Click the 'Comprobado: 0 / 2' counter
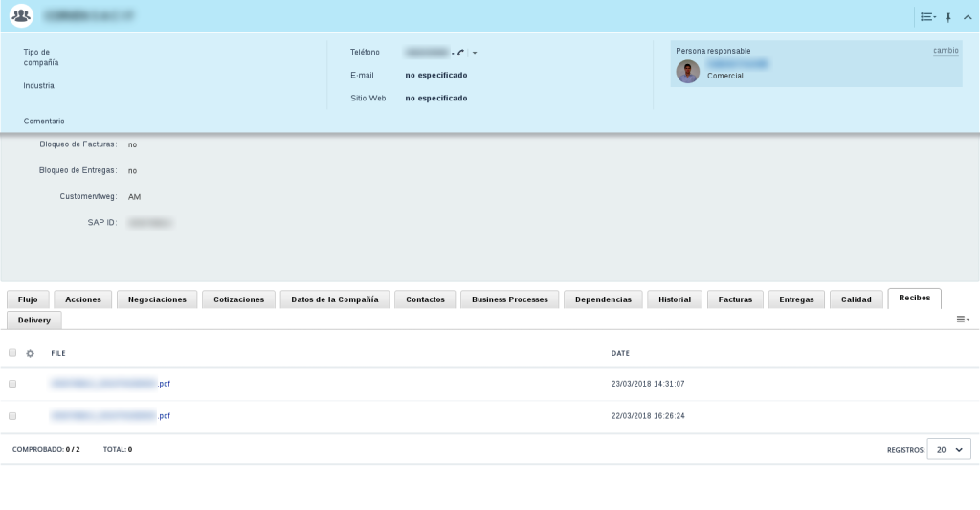The image size is (980, 510). pyautogui.click(x=46, y=450)
